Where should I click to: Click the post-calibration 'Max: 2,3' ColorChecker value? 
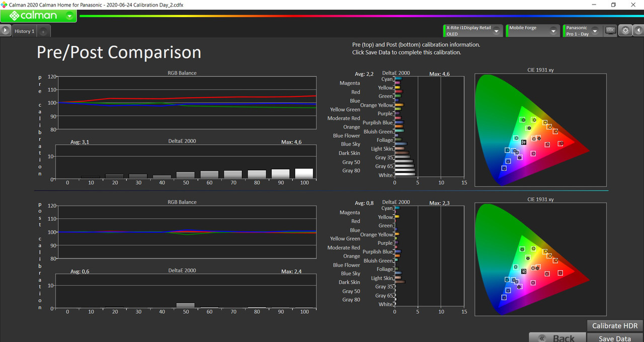tap(439, 203)
